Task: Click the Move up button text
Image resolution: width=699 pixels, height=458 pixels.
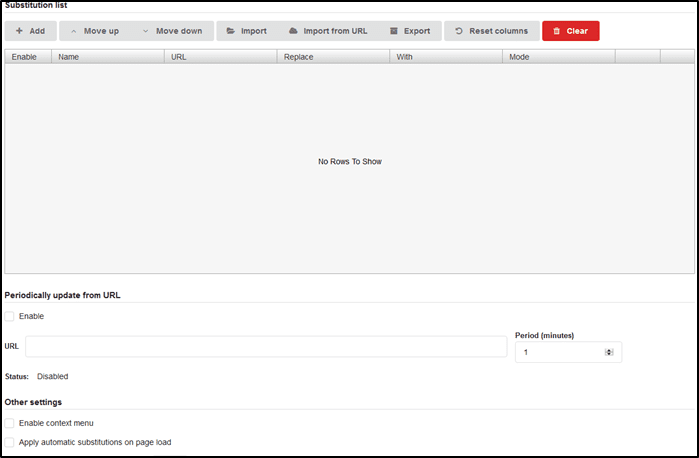Action: coord(101,31)
